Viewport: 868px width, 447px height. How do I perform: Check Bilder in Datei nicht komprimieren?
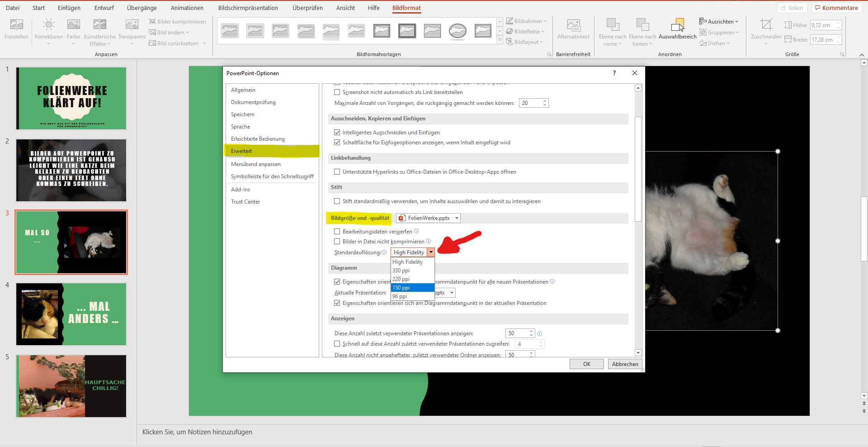tap(337, 242)
